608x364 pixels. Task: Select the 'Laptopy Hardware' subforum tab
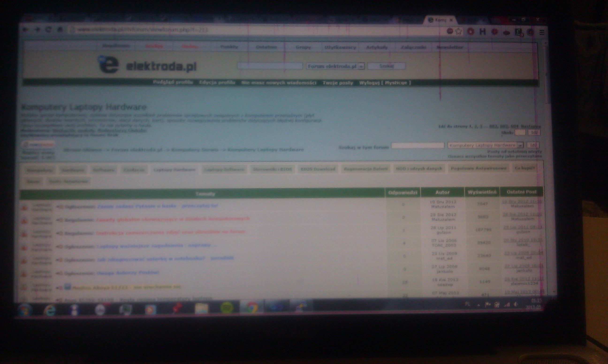point(174,170)
